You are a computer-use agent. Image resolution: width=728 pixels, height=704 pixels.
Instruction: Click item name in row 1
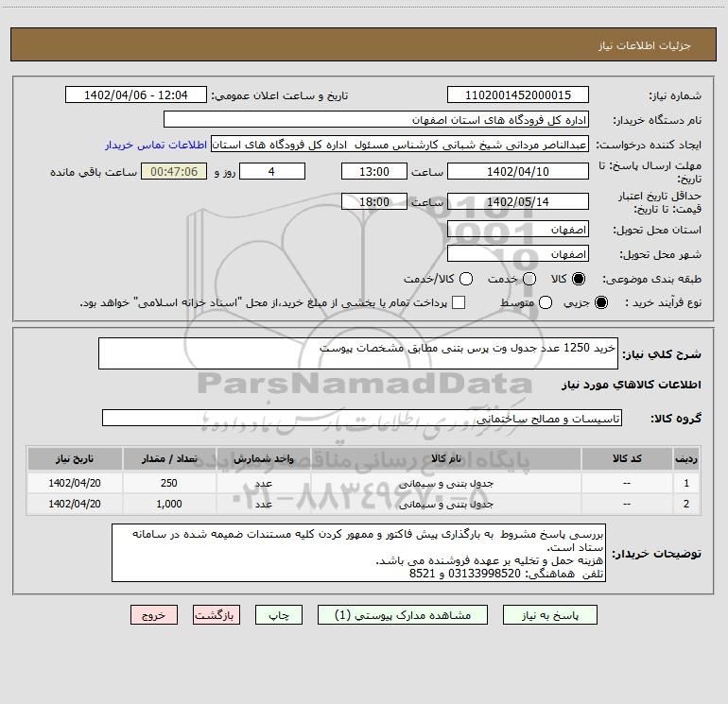445,483
